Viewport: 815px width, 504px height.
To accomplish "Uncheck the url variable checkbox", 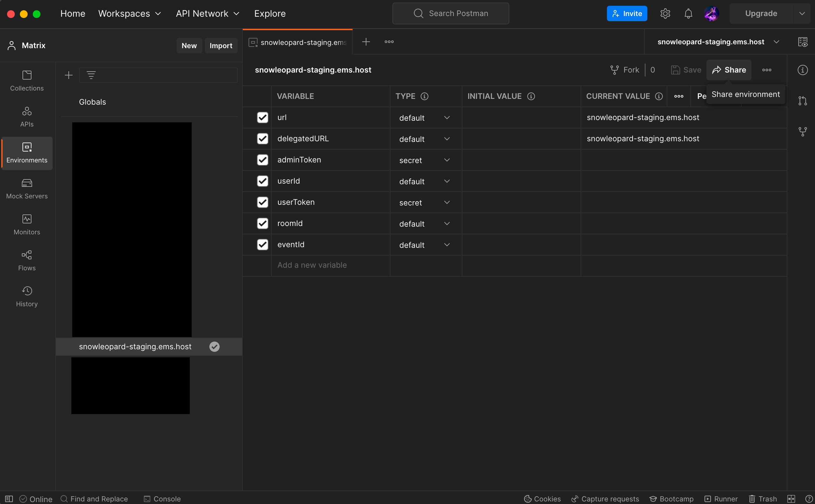I will pyautogui.click(x=263, y=117).
